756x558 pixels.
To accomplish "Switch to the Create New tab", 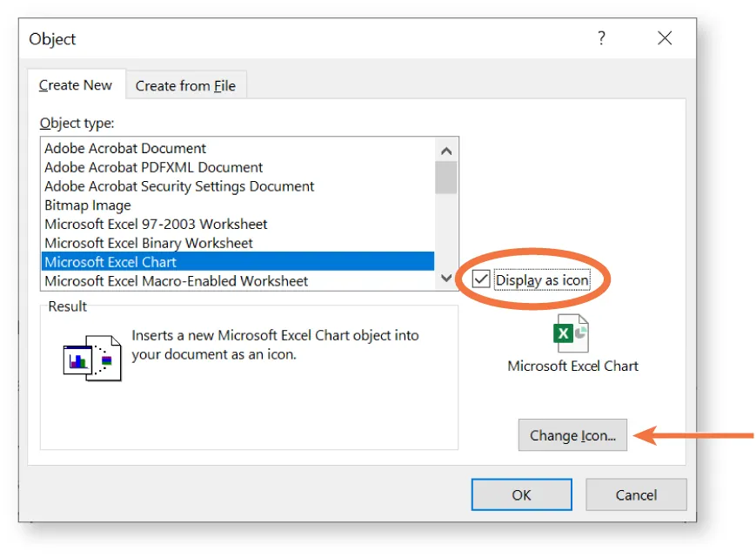I will pos(75,85).
